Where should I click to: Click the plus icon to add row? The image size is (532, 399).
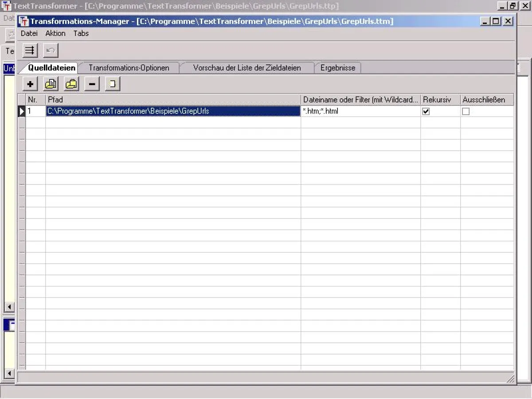pyautogui.click(x=30, y=84)
